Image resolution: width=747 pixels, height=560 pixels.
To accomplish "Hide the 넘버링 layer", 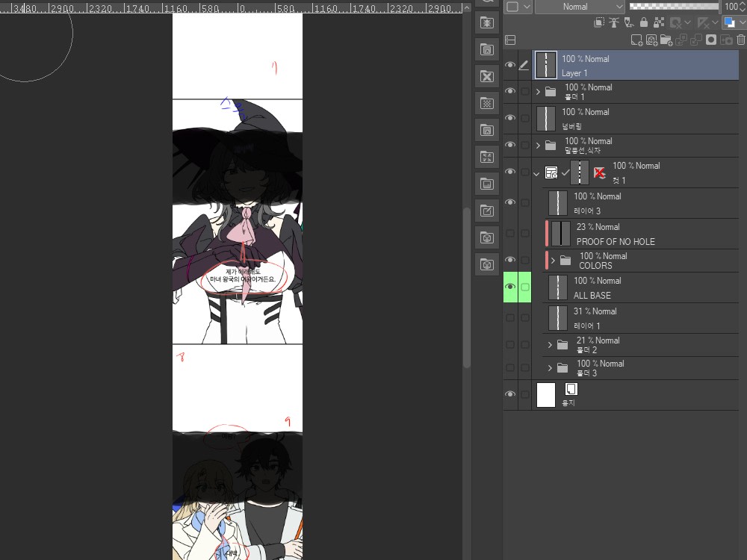I will click(510, 118).
